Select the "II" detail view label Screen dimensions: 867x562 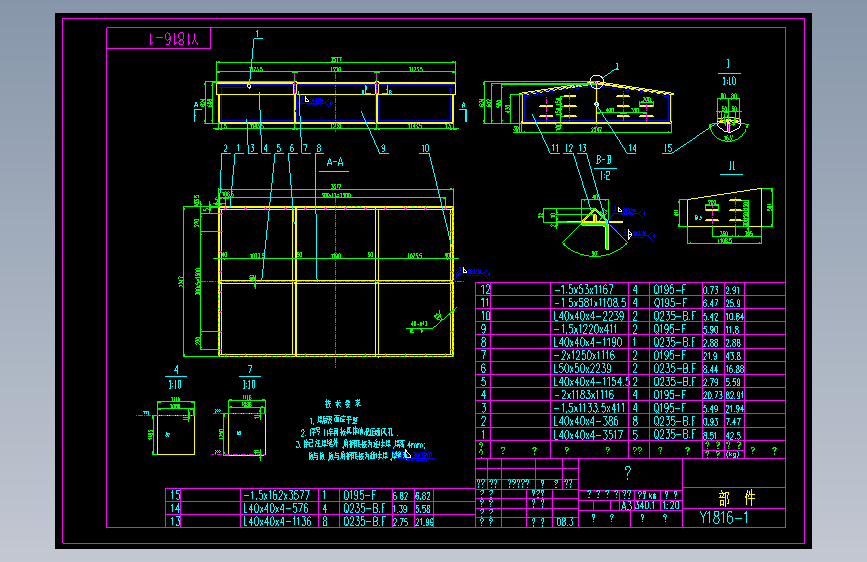[732, 166]
